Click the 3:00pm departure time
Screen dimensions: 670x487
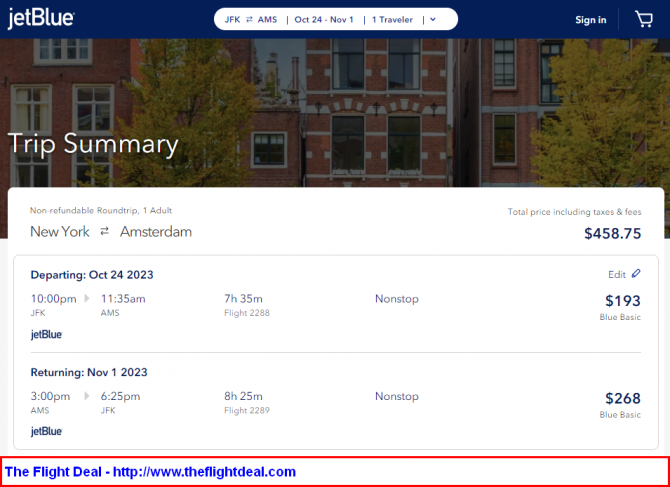pyautogui.click(x=50, y=396)
